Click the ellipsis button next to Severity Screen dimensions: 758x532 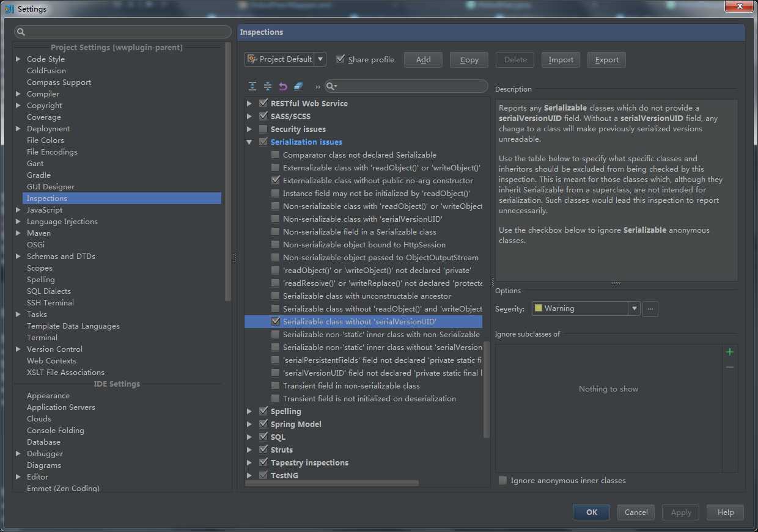coord(650,308)
